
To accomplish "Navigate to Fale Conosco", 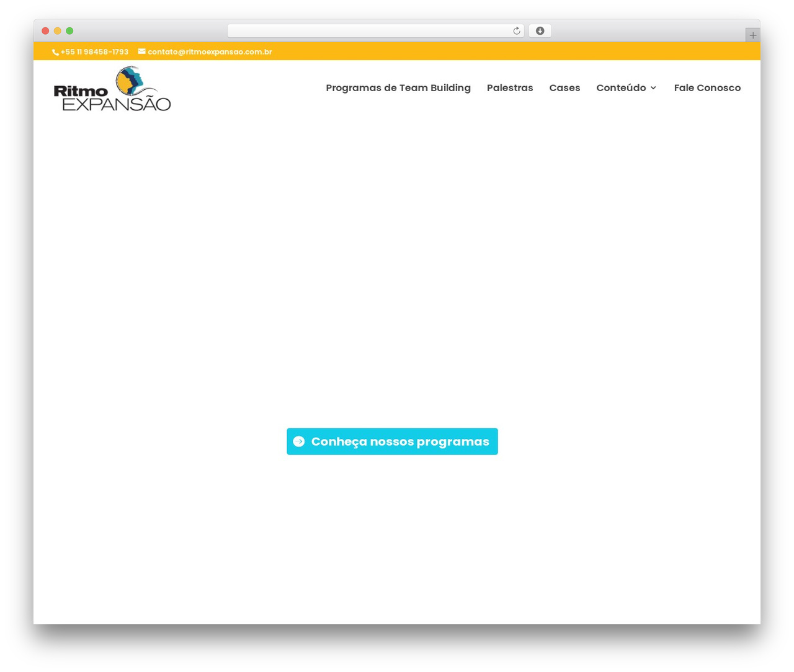I will (707, 88).
